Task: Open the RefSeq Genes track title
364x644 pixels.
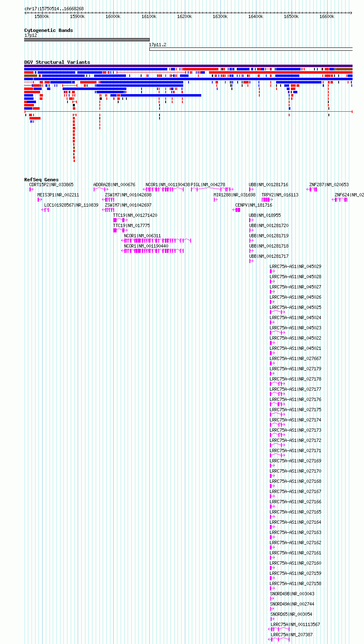Action: (41, 180)
